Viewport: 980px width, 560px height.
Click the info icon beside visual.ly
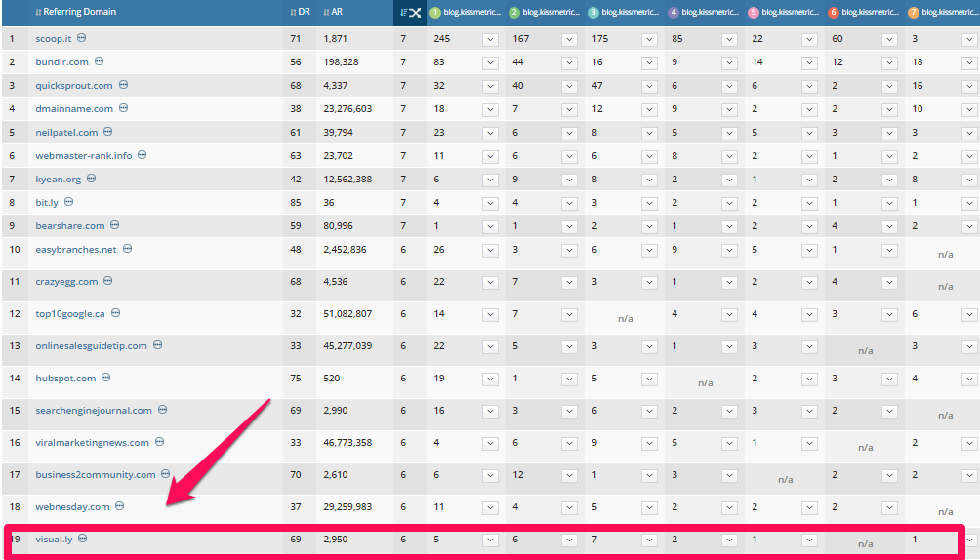(83, 538)
